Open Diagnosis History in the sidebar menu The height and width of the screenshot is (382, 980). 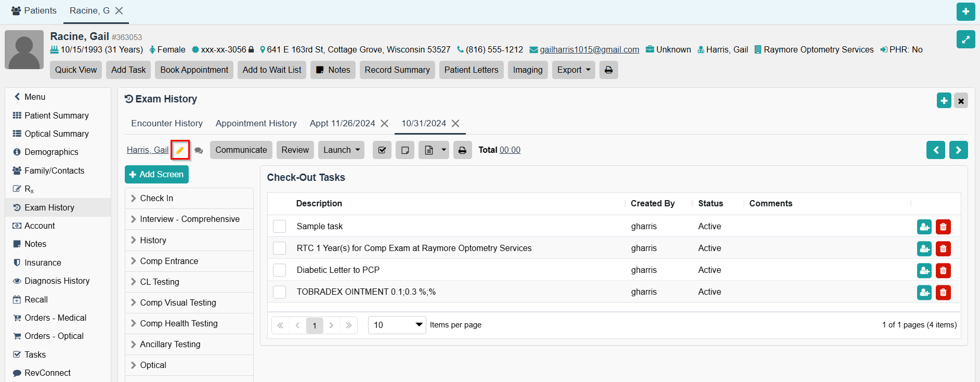point(57,281)
